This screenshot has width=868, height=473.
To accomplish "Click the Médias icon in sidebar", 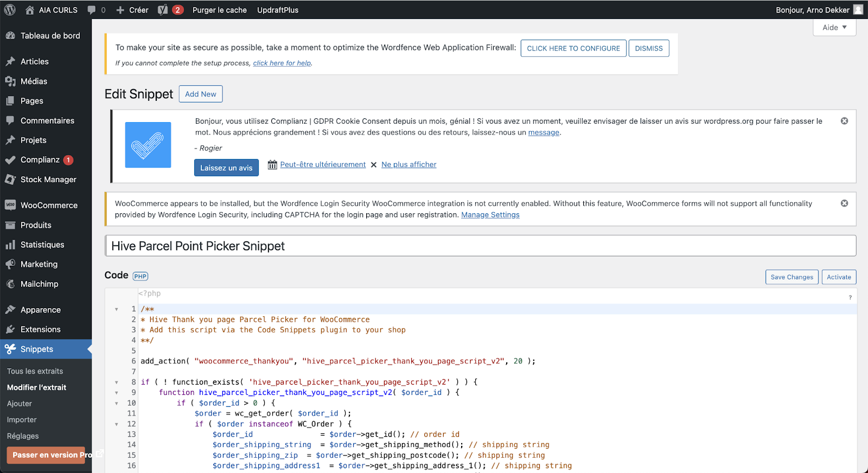I will point(10,81).
